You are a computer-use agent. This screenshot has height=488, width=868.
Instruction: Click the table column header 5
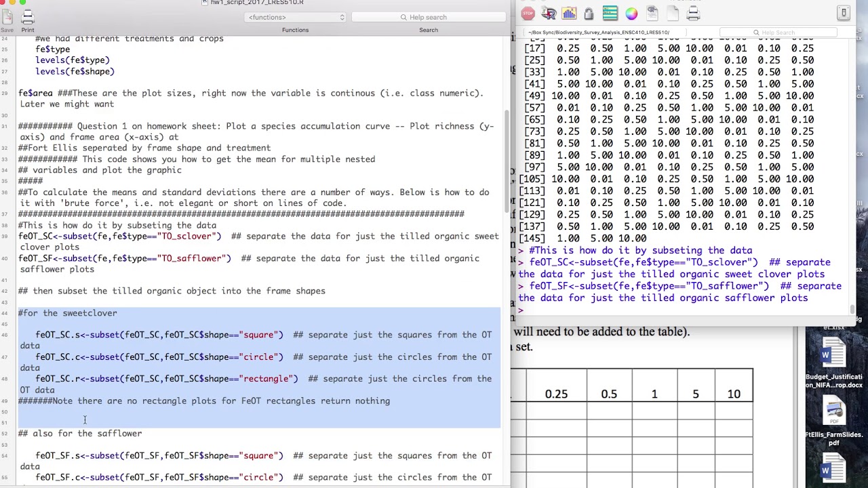(x=694, y=394)
